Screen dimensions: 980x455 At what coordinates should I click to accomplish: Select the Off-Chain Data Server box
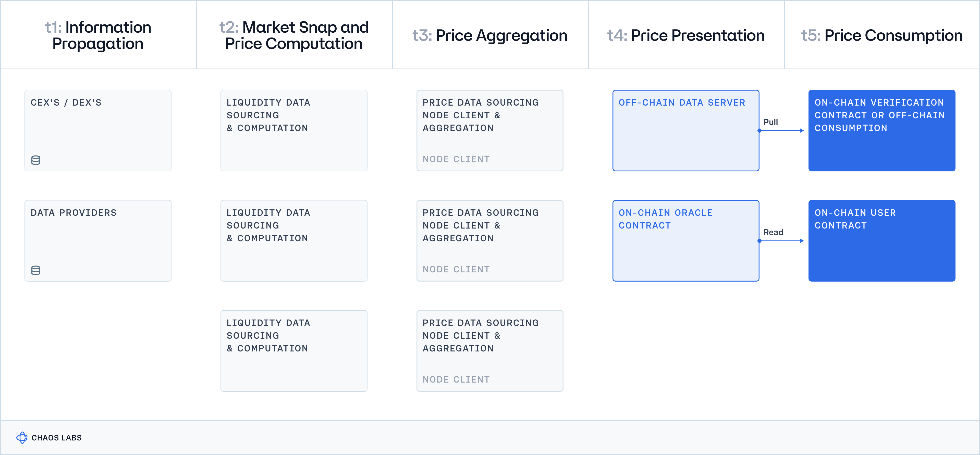(685, 130)
